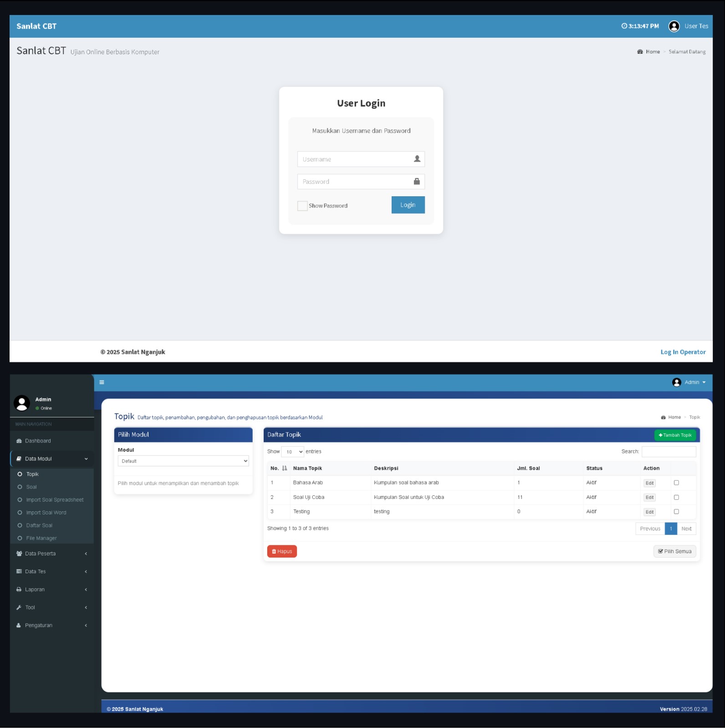This screenshot has height=728, width=725.
Task: Go to File Manager in sidebar
Action: point(41,538)
